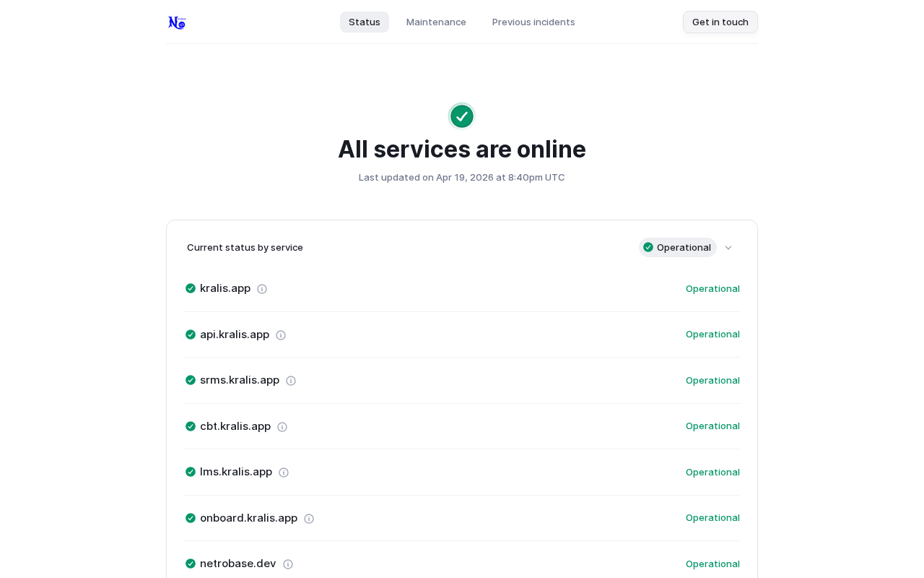Click the netrobase.dev service name
924x578 pixels.
(237, 564)
